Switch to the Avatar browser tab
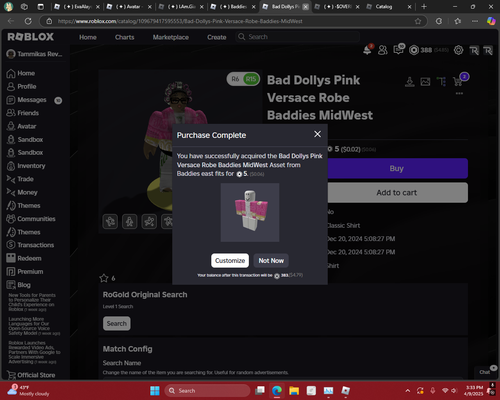 (x=128, y=6)
